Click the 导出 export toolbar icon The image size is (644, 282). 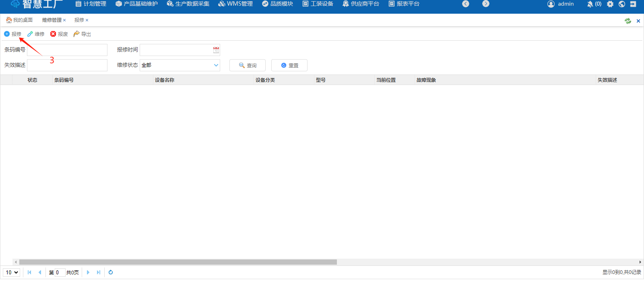point(76,34)
